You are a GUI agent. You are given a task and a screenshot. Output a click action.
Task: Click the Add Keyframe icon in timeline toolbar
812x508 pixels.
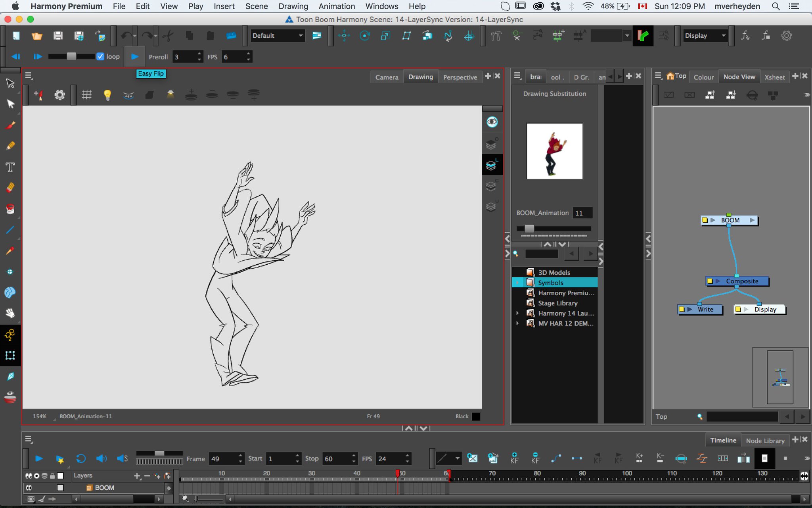(x=514, y=458)
